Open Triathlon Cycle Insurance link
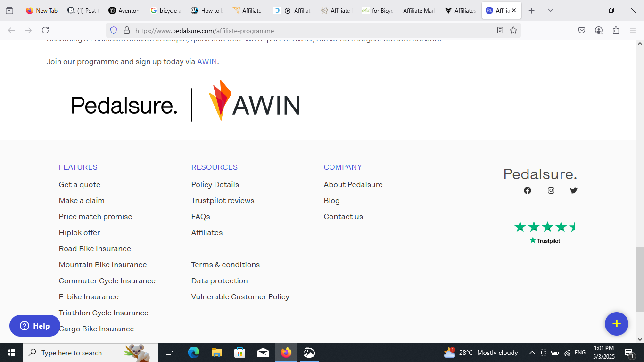The width and height of the screenshot is (644, 362). point(104,313)
